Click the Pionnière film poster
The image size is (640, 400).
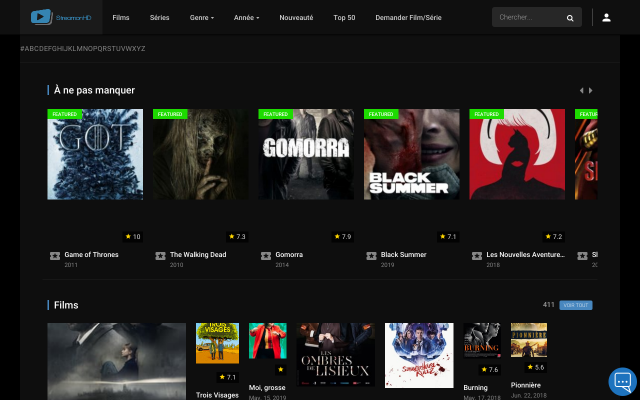tap(529, 340)
